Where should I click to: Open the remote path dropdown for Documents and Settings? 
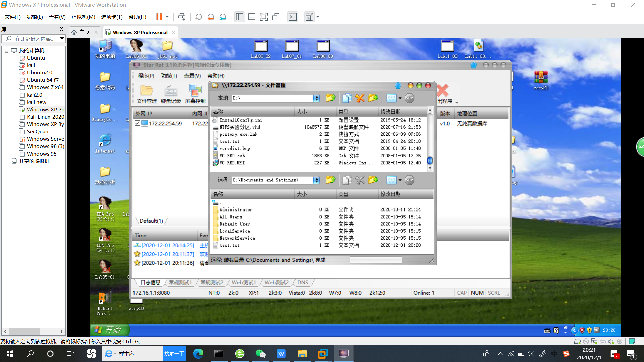(x=316, y=180)
